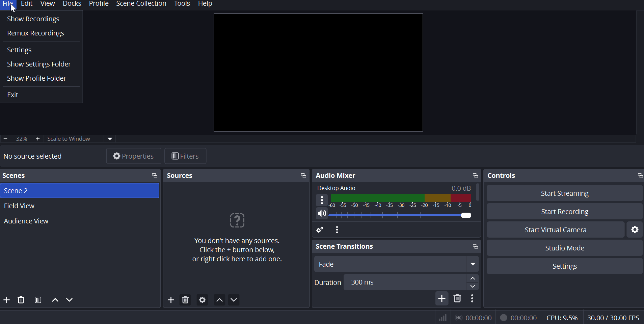Open advanced audio properties gears icon
This screenshot has width=644, height=324.
[x=320, y=230]
